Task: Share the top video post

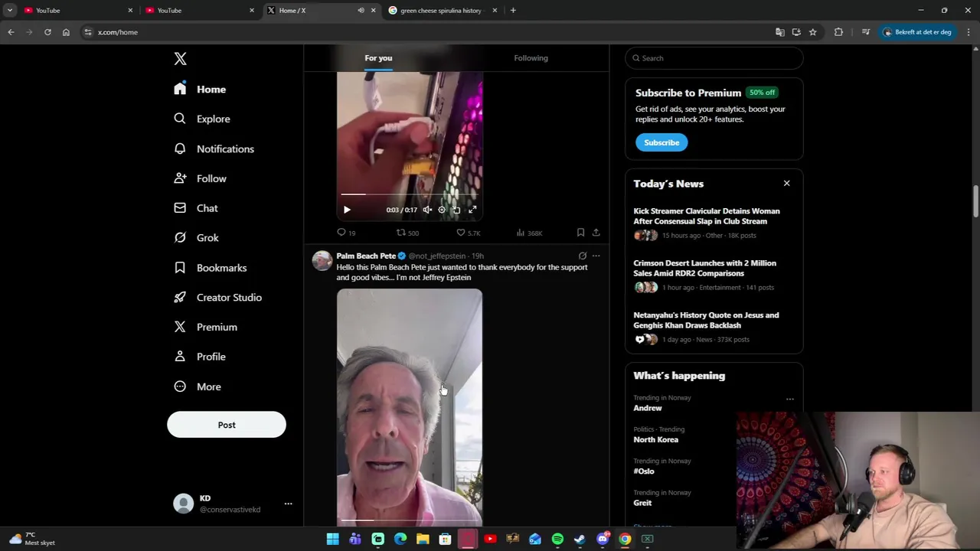Action: pos(596,233)
